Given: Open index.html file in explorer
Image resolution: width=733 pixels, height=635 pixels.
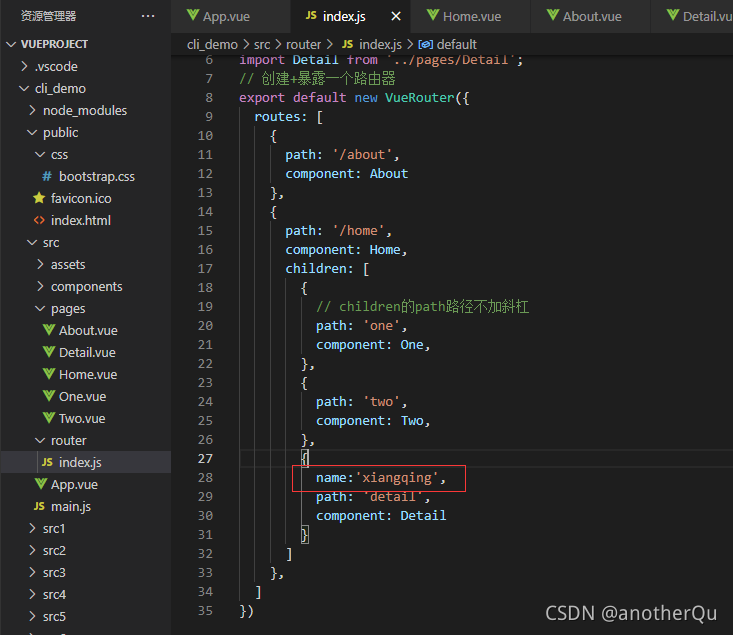Looking at the screenshot, I should click(81, 220).
